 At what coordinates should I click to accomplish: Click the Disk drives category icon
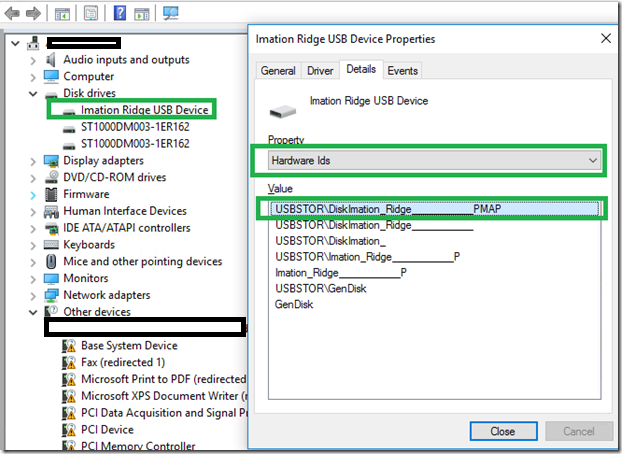coord(51,94)
